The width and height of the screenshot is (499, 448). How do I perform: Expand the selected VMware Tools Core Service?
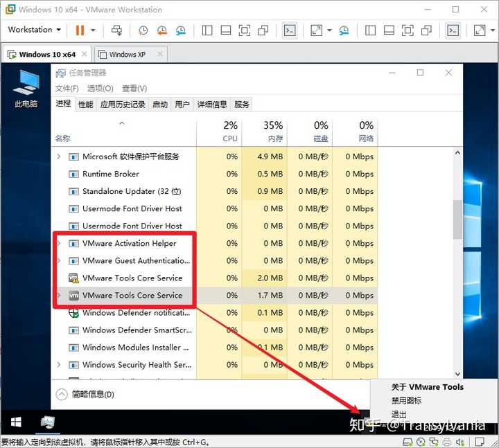(x=58, y=296)
